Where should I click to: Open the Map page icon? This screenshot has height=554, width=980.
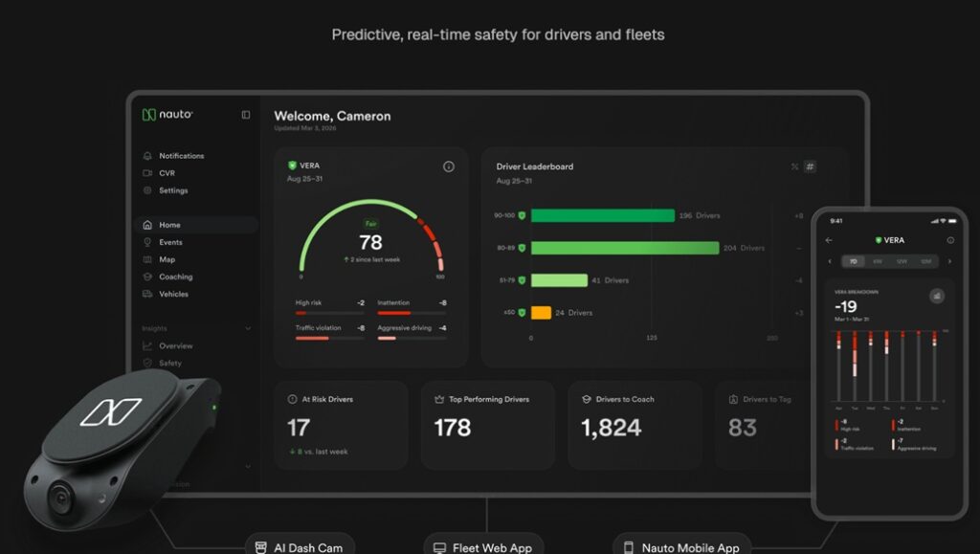pyautogui.click(x=147, y=259)
